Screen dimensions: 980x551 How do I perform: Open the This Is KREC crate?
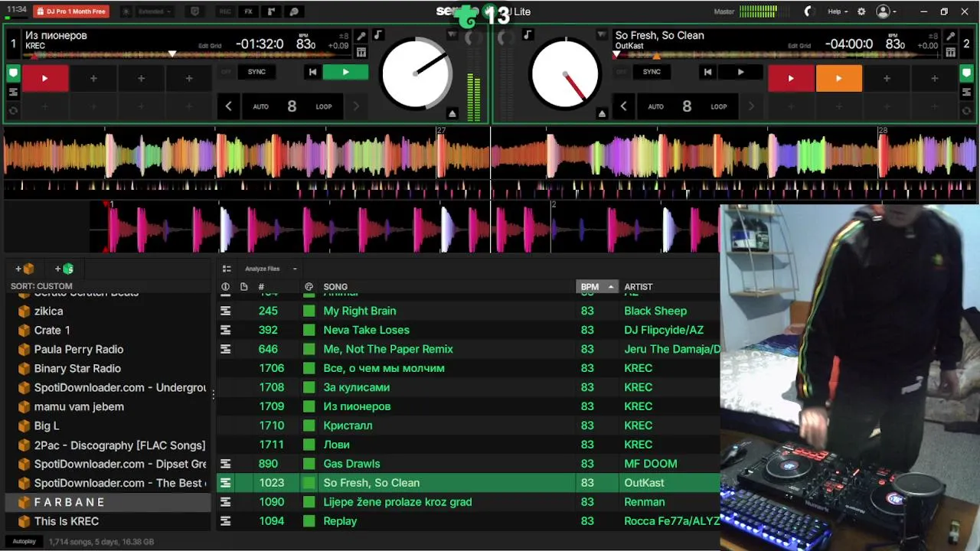pos(67,522)
